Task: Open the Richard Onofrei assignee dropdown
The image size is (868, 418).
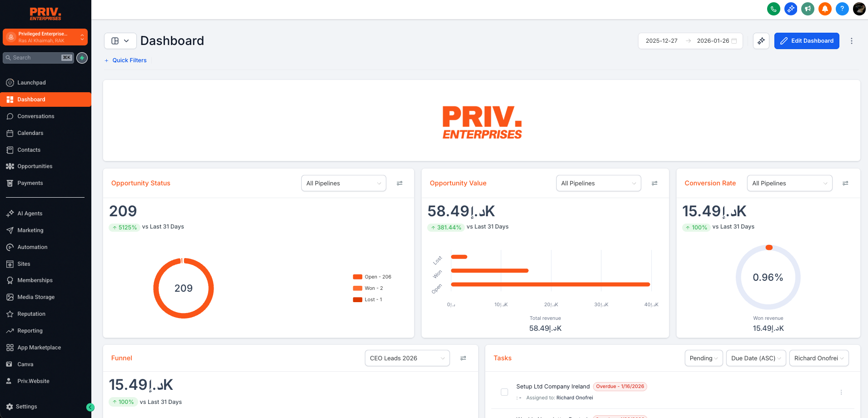Action: [x=819, y=358]
